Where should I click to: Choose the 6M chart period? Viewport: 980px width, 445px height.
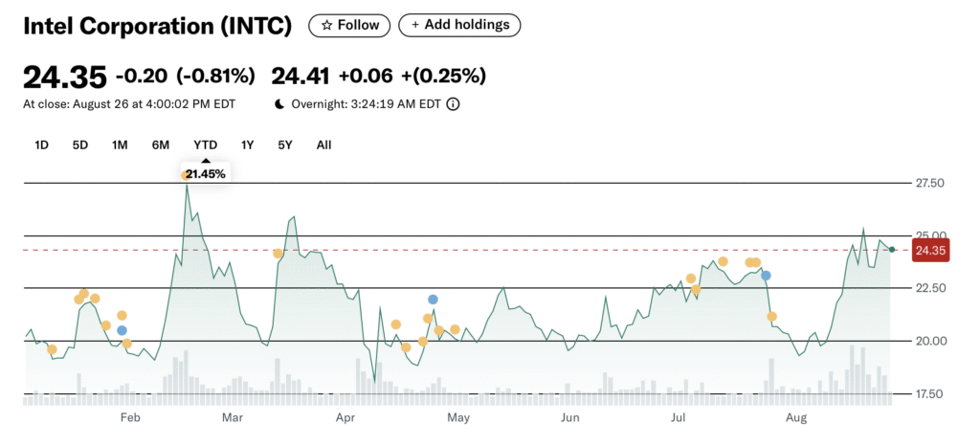tap(160, 145)
